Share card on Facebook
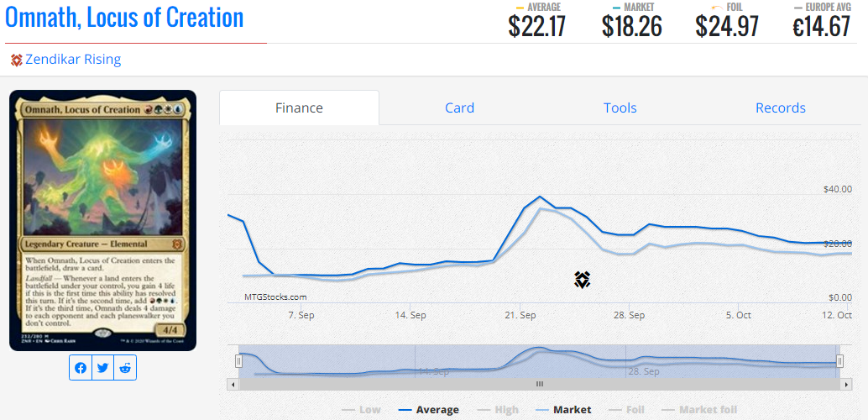868x420 pixels. [81, 368]
